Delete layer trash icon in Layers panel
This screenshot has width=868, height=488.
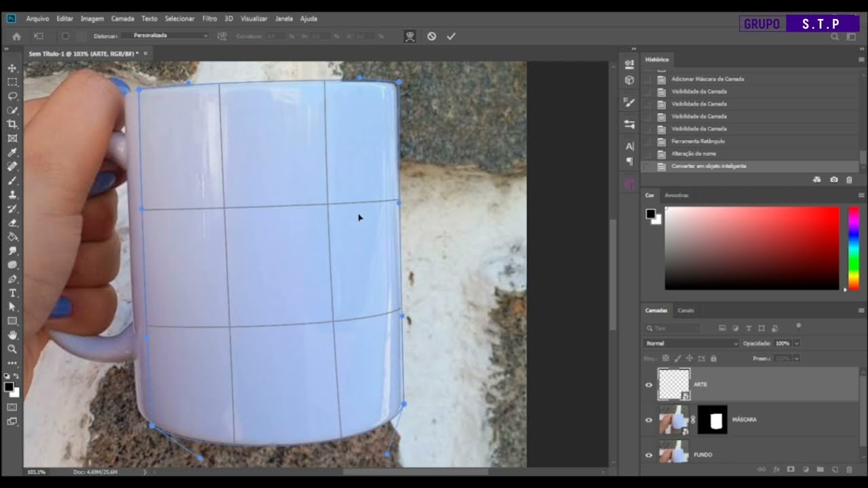(x=849, y=469)
